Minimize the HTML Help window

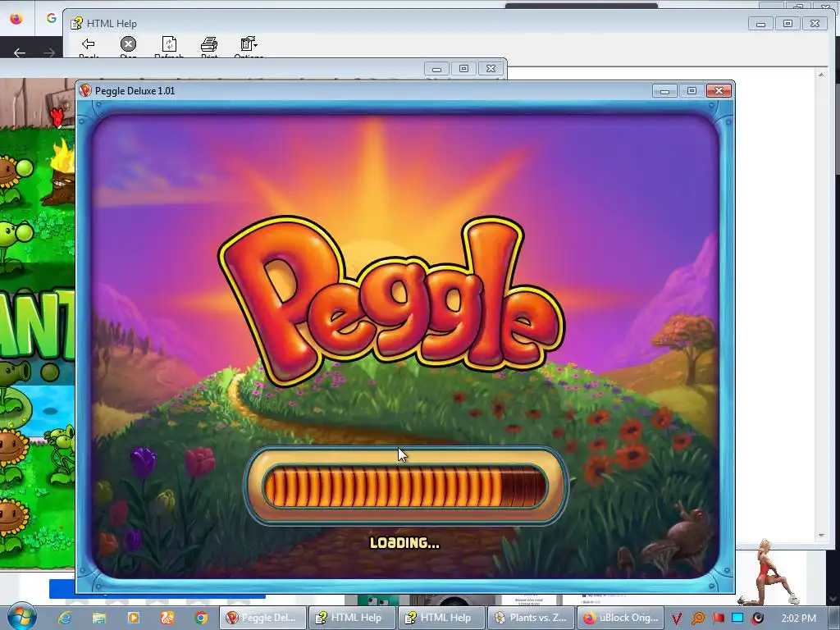(760, 24)
